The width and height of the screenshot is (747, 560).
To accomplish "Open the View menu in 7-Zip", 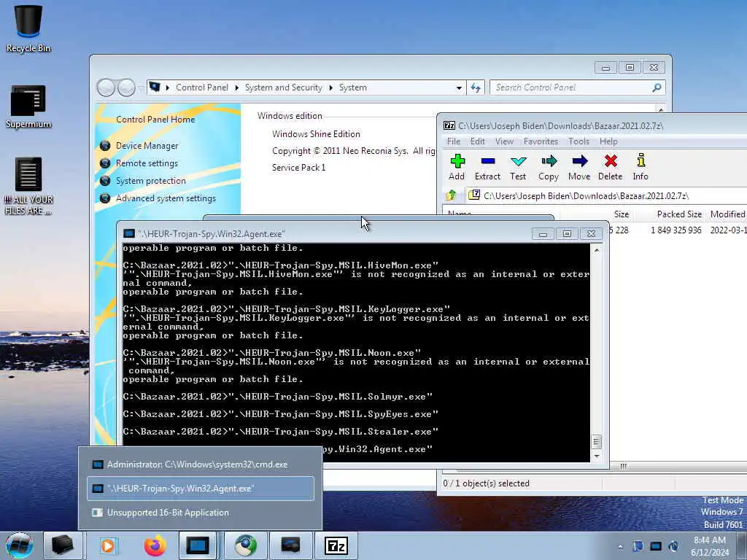I will 504,141.
